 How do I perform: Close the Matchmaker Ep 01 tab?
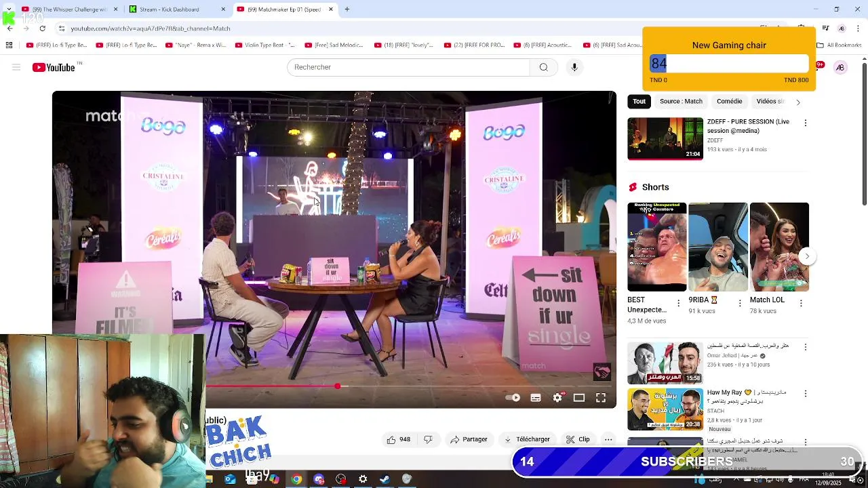pos(331,9)
